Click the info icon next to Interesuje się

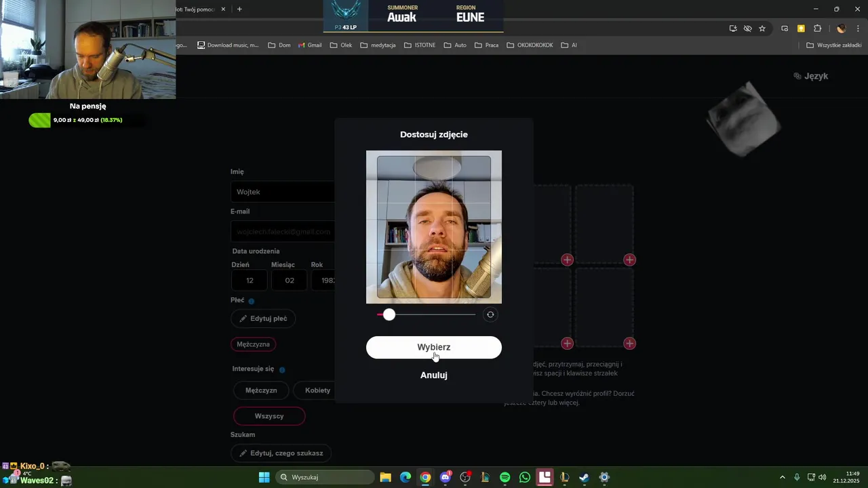point(282,370)
